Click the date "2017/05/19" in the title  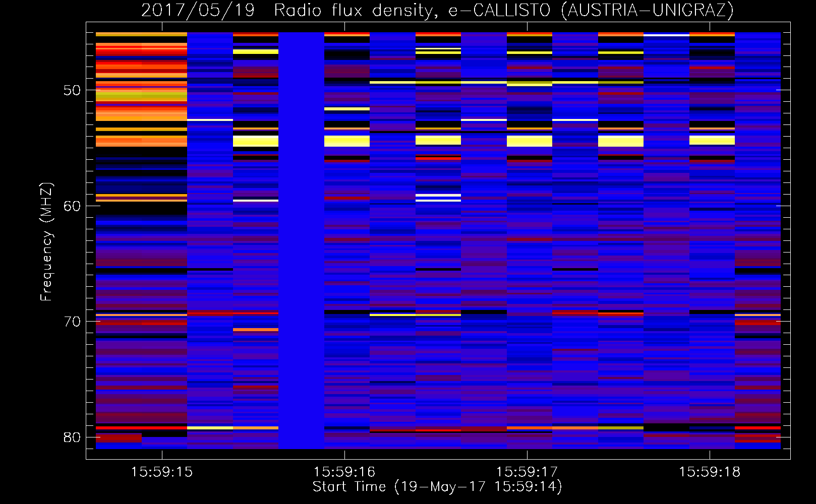198,11
